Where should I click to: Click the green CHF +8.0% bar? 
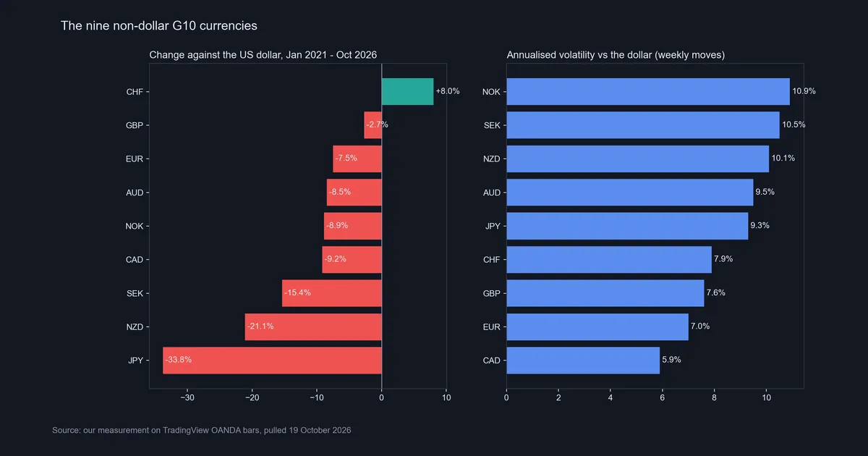(x=407, y=92)
